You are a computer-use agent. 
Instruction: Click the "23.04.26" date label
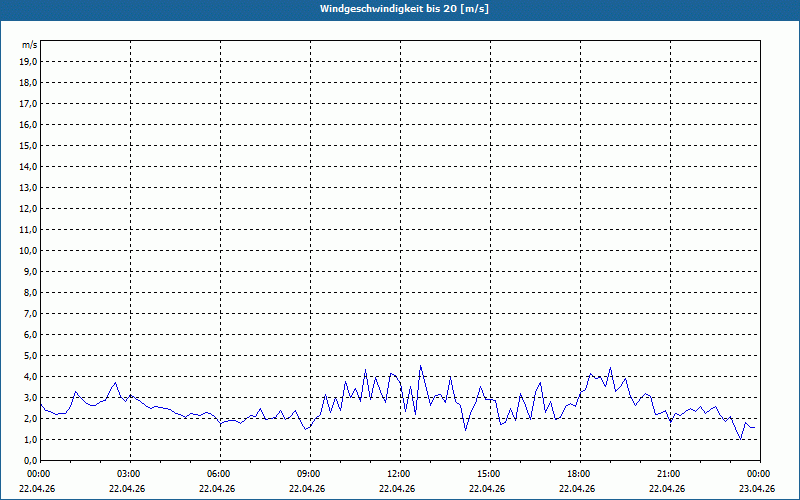757,488
